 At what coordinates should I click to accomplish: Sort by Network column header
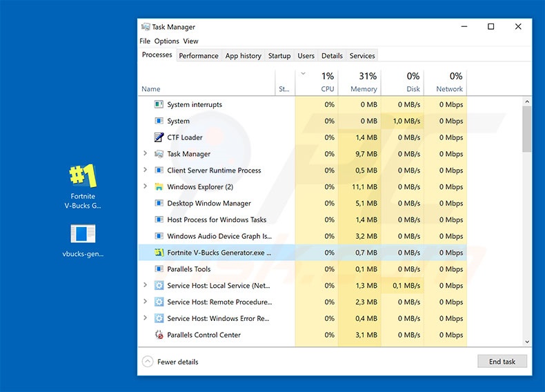click(445, 83)
